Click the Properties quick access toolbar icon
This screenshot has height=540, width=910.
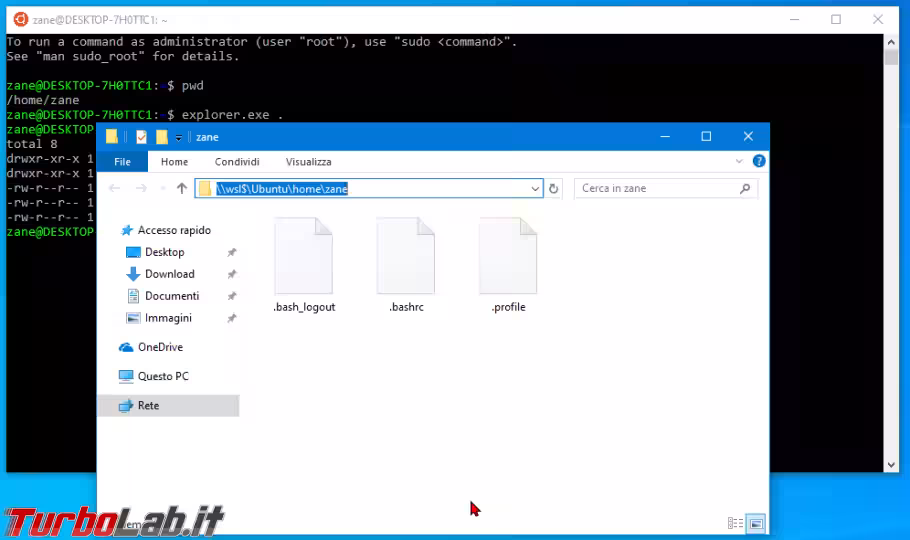141,137
